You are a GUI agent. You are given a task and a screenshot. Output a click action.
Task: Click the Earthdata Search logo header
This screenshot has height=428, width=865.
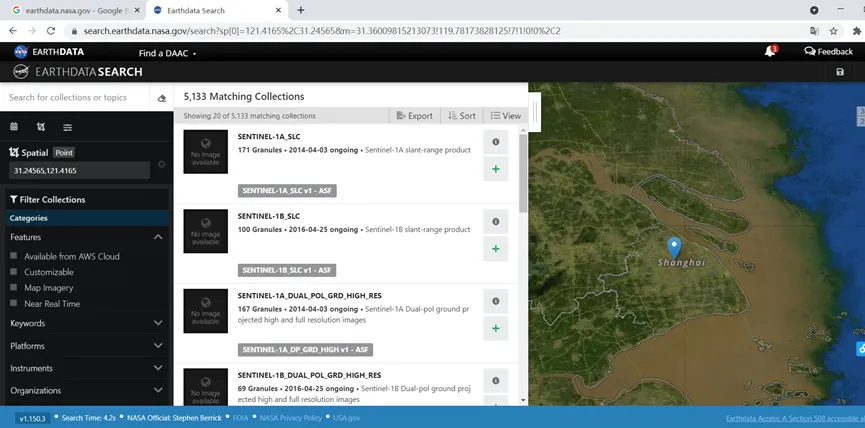(x=78, y=72)
